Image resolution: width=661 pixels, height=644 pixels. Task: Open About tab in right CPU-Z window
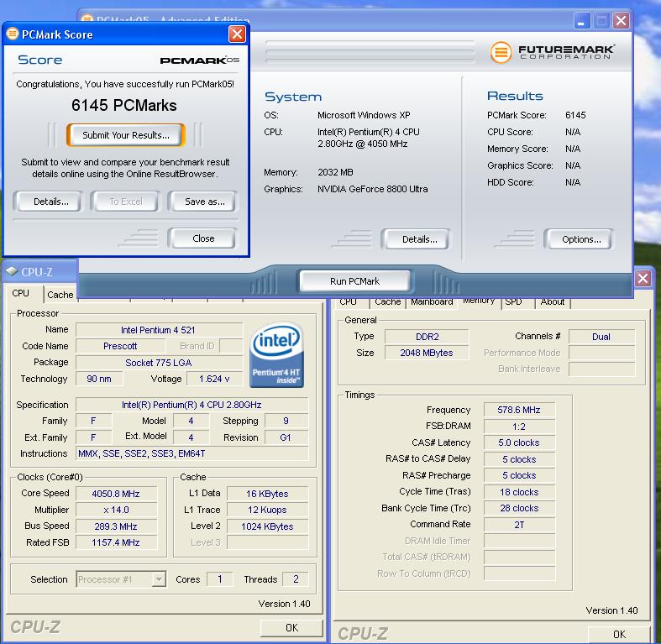pyautogui.click(x=553, y=302)
